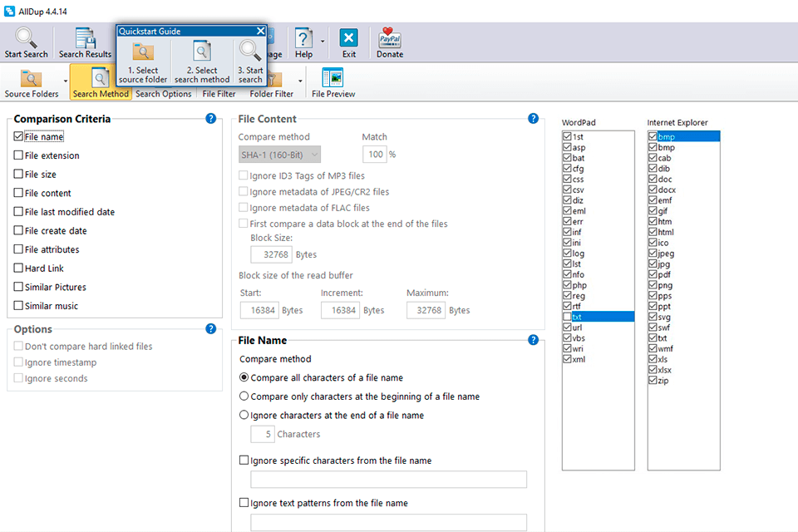
Task: Switch to the Folder Filter tab
Action: pyautogui.click(x=272, y=94)
